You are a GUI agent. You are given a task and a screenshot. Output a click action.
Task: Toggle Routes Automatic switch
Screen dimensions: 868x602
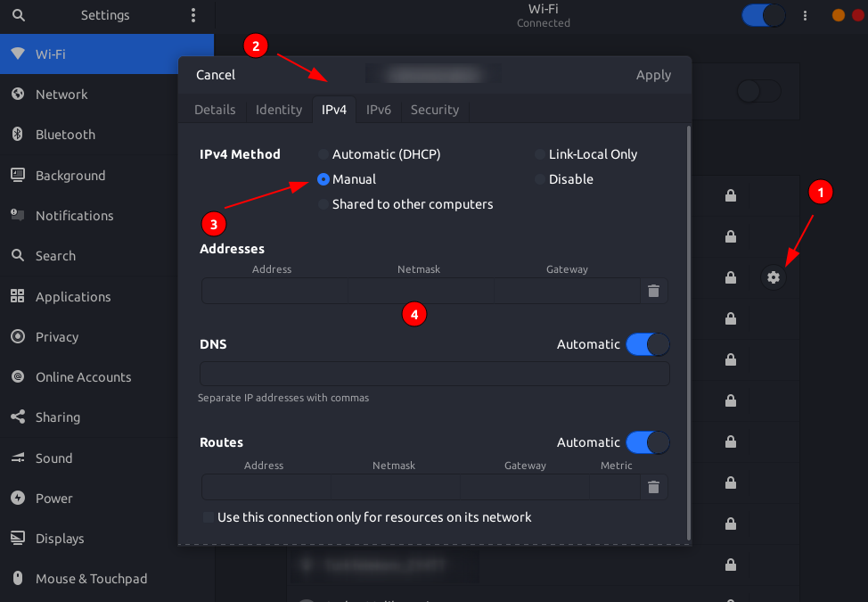[x=648, y=442]
